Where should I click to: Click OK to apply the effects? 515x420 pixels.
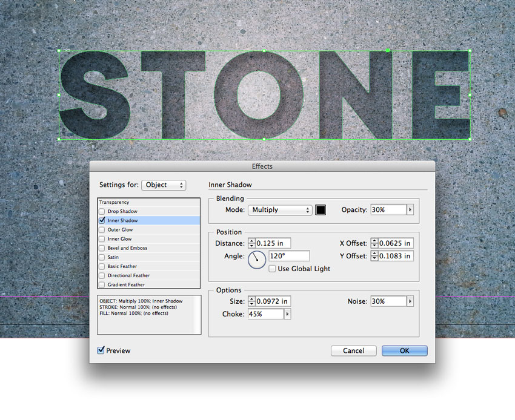(404, 350)
